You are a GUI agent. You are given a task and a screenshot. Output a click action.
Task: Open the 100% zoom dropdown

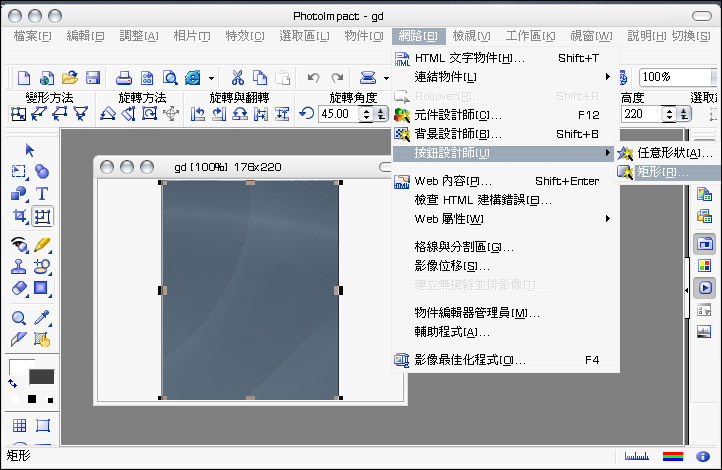tap(714, 77)
